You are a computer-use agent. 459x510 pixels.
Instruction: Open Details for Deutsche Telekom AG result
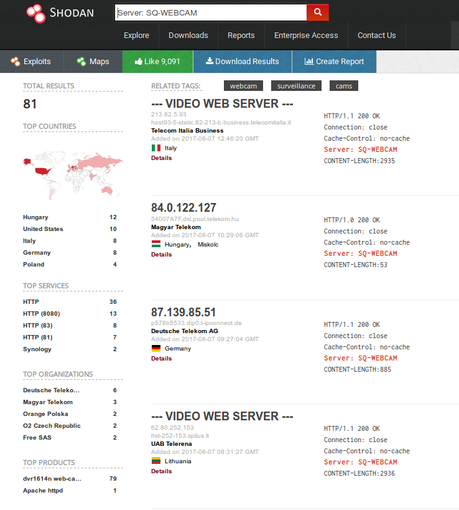[x=161, y=359]
